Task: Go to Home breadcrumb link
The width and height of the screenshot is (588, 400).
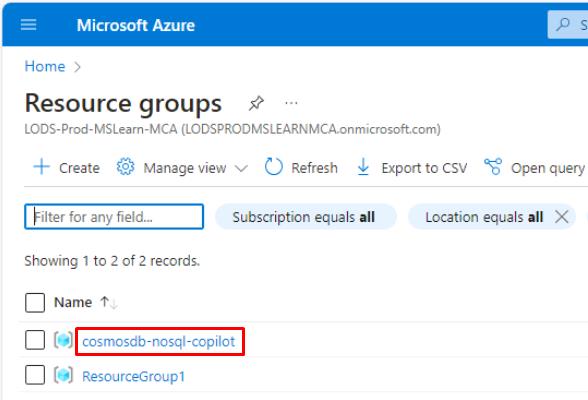Action: coord(45,66)
